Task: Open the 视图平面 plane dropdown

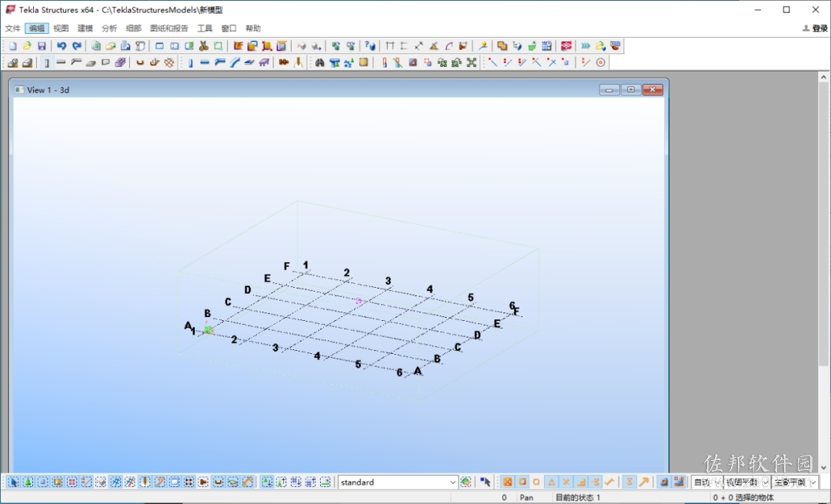Action: click(x=746, y=482)
